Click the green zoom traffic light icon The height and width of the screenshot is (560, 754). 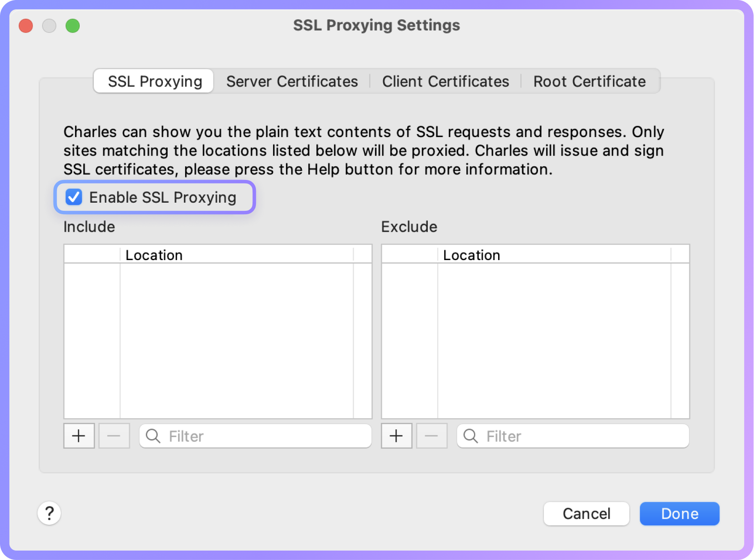tap(73, 26)
